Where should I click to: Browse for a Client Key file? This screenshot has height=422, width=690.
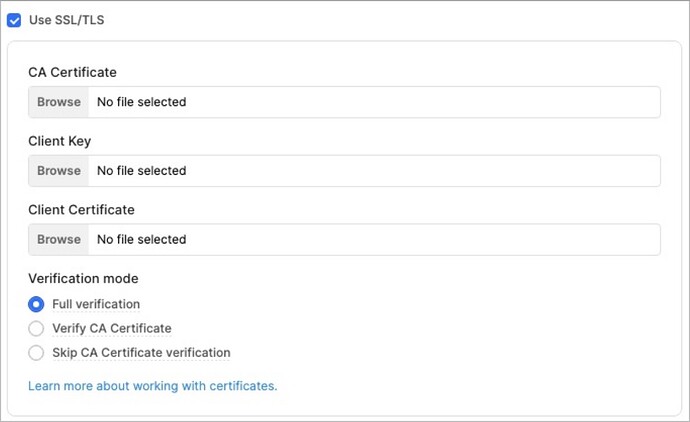pos(59,171)
